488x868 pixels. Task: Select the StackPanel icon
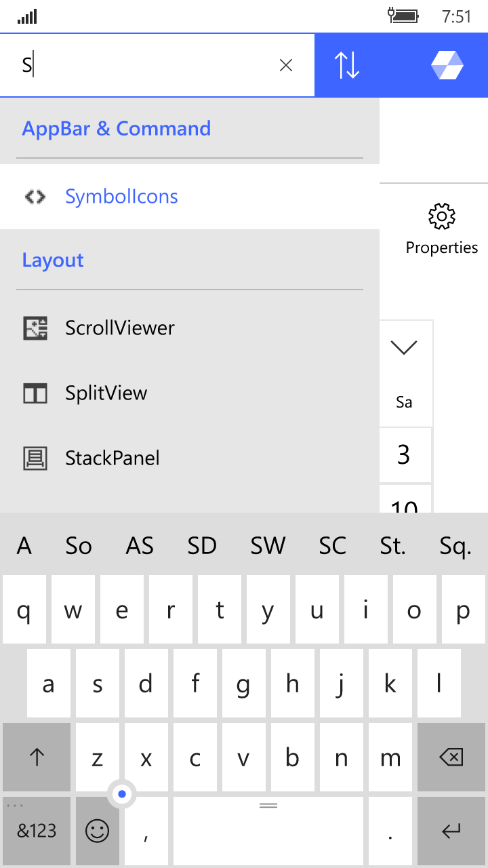tap(35, 458)
